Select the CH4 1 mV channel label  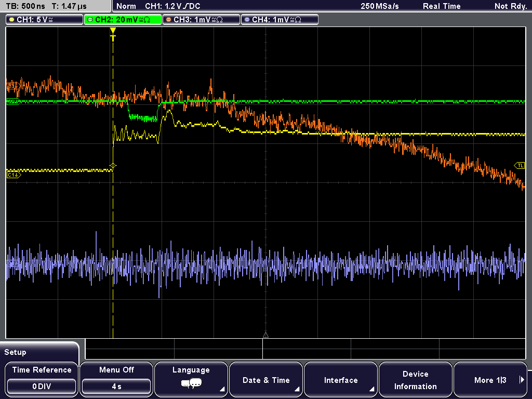280,20
